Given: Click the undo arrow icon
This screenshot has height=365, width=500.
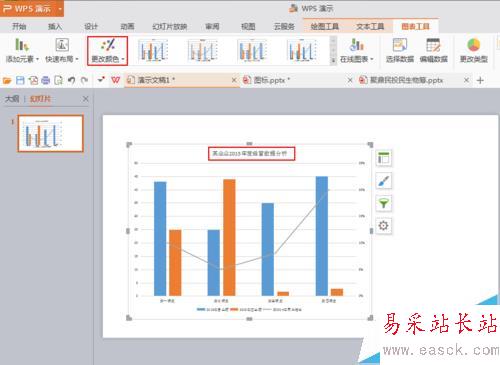Looking at the screenshot, I should (x=71, y=80).
